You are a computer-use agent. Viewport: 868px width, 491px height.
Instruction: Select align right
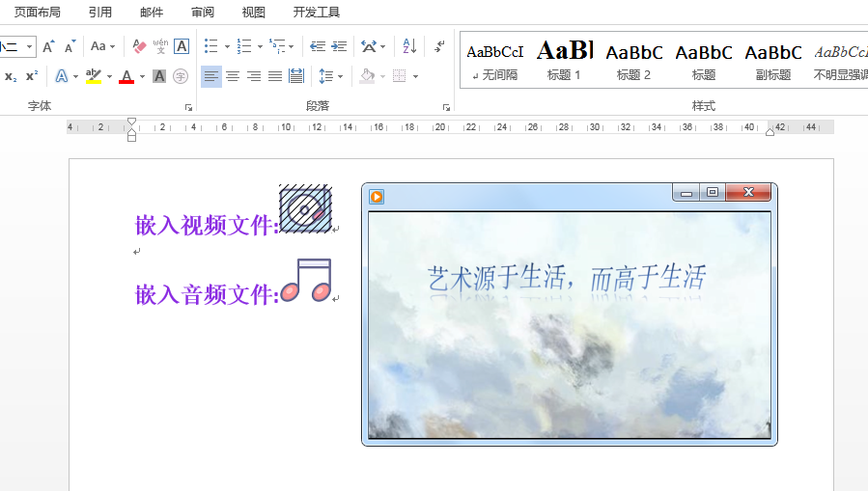(x=254, y=76)
